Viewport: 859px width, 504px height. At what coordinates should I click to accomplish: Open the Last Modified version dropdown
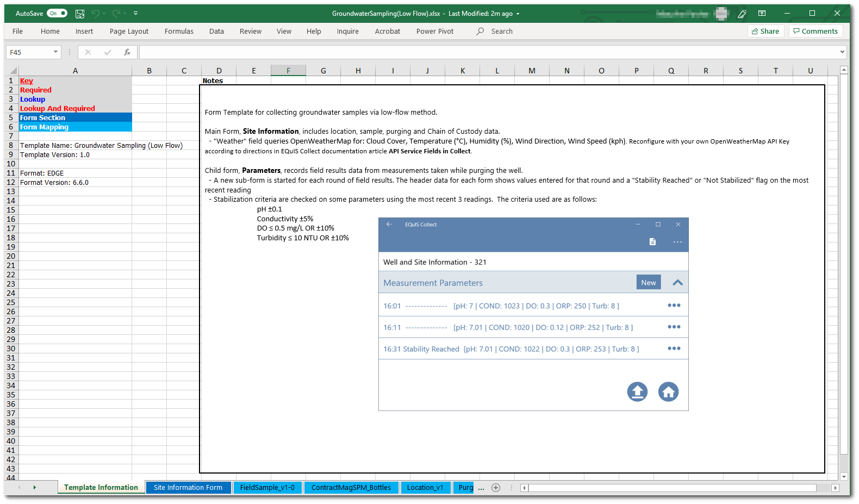click(x=518, y=14)
